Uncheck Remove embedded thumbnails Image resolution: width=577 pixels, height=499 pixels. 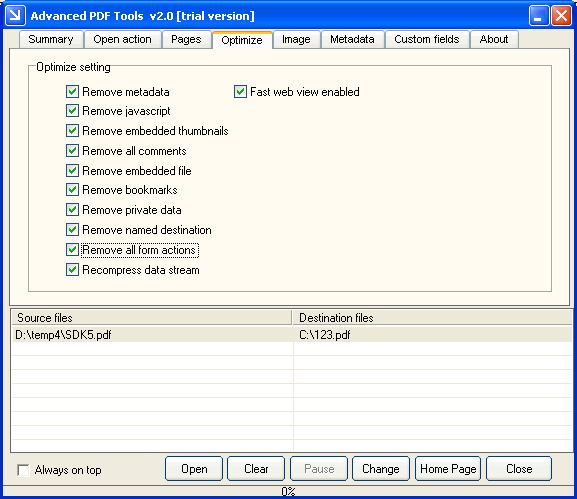coord(72,131)
